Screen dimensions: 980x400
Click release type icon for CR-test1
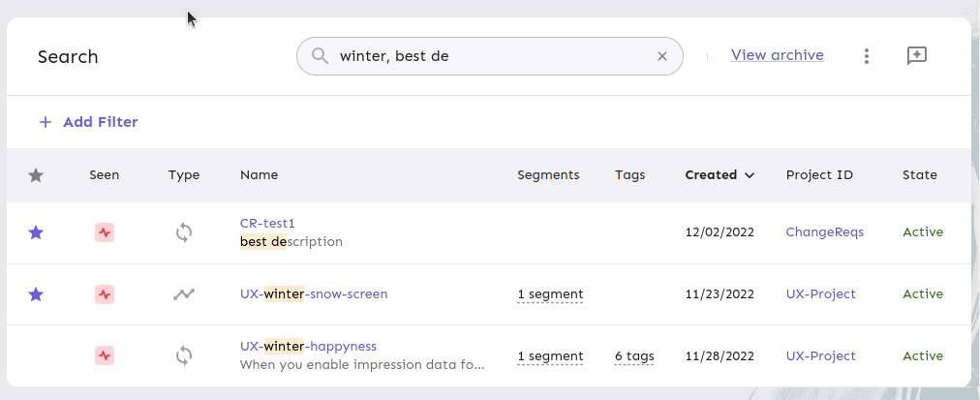(x=184, y=232)
